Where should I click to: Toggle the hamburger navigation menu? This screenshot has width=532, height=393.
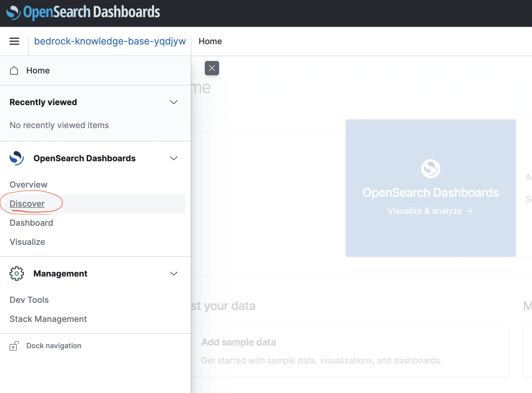click(14, 41)
